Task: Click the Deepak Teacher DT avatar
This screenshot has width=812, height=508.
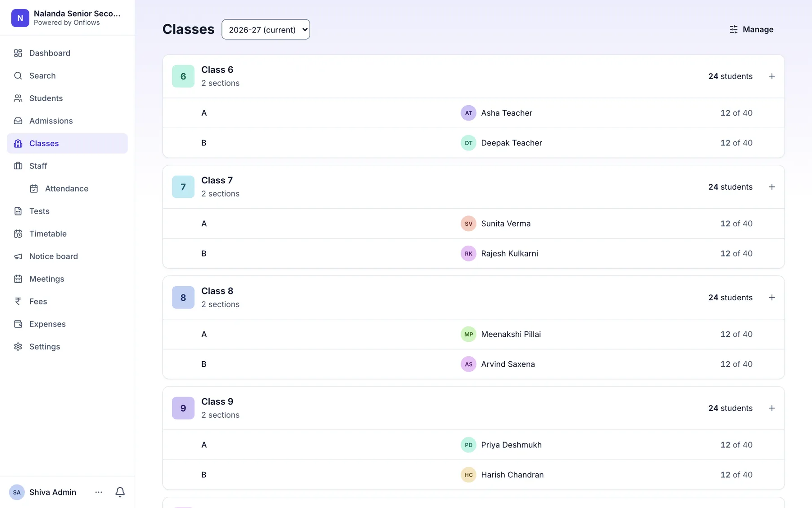Action: (x=469, y=143)
